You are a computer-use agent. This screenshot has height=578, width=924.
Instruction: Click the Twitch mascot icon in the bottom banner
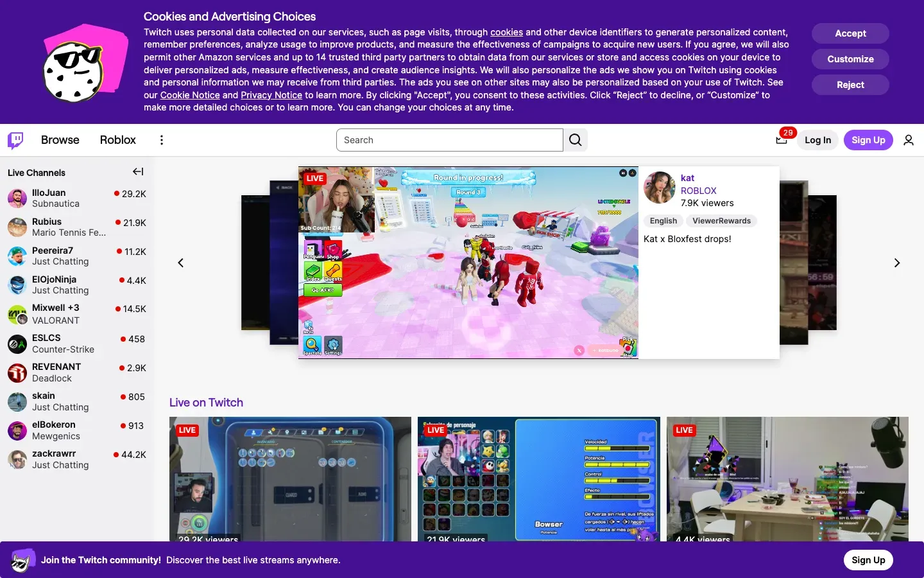pos(22,560)
